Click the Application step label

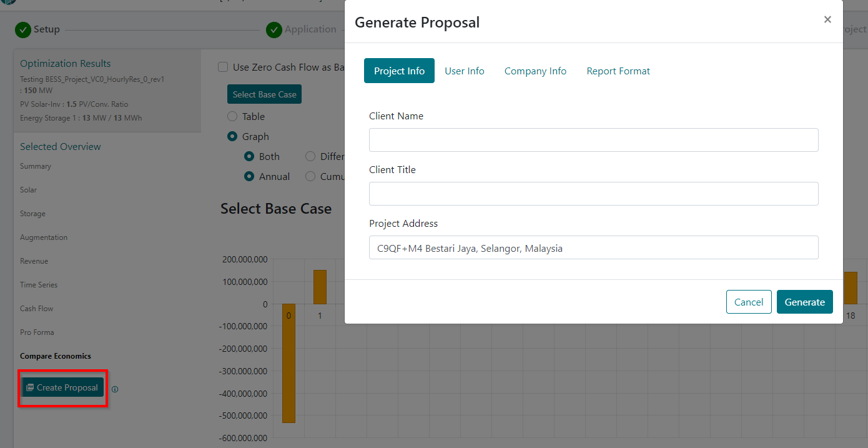coord(310,29)
